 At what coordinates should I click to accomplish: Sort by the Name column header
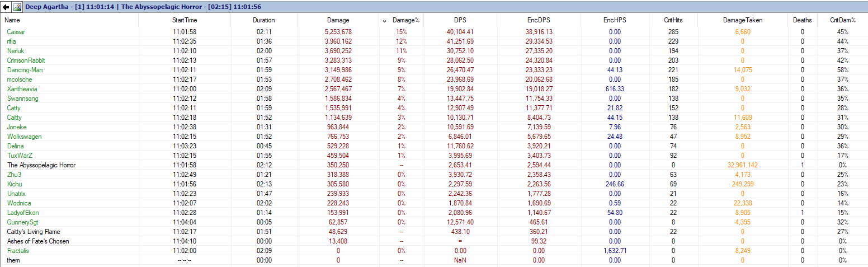tap(69, 20)
